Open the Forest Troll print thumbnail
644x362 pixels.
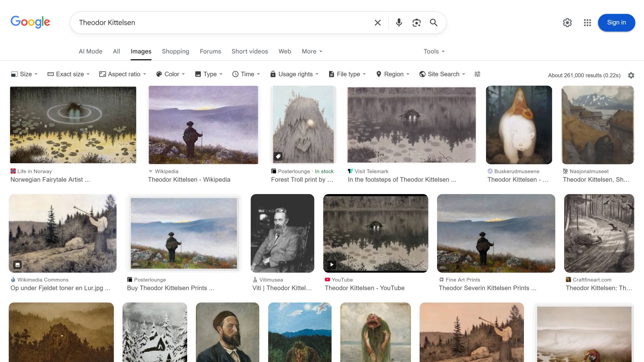tap(303, 125)
